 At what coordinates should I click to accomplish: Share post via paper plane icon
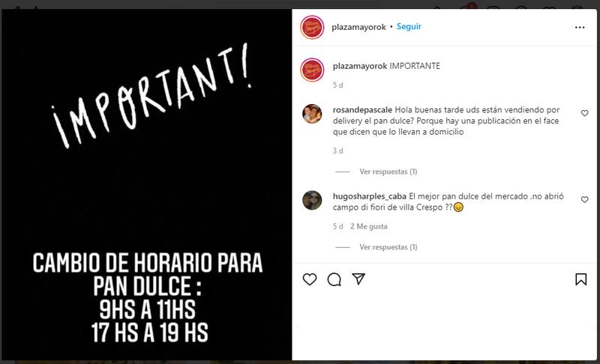click(x=358, y=279)
